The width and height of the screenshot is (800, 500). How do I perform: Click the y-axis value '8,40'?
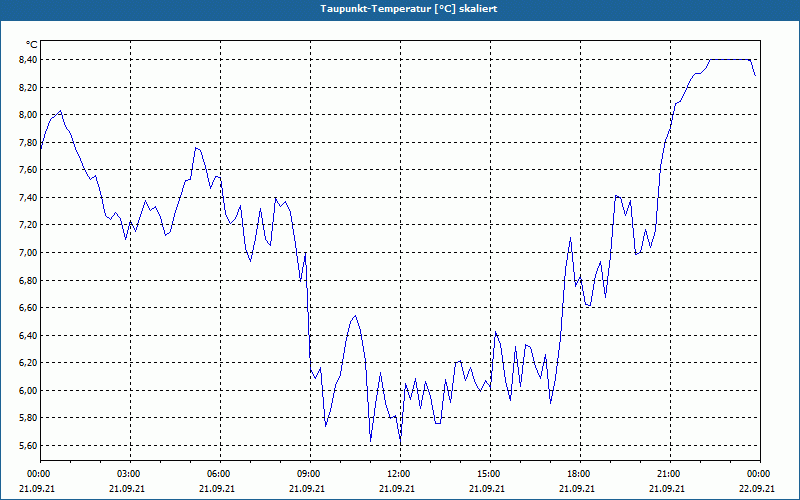click(x=29, y=60)
